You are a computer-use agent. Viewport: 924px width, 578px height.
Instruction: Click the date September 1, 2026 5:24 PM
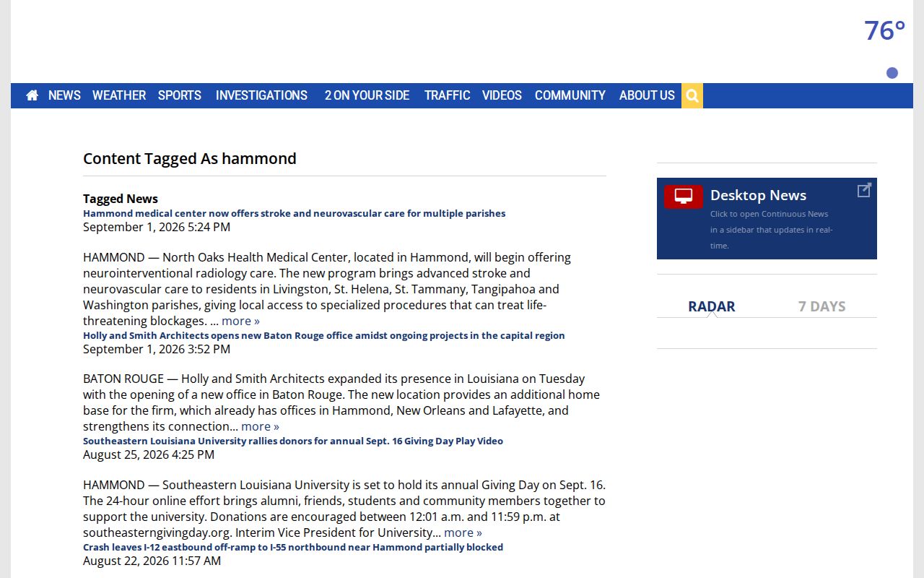(x=157, y=227)
